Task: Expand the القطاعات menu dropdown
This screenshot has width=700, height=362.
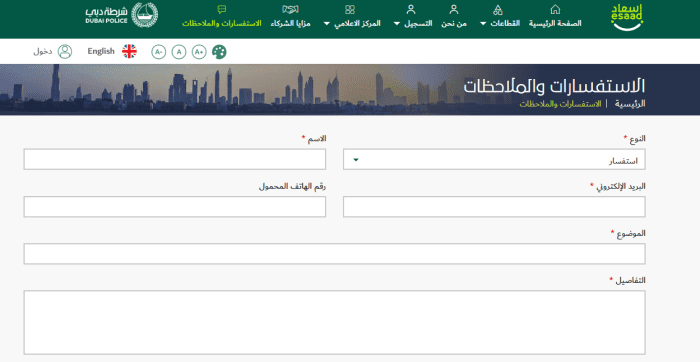Action: [x=500, y=24]
